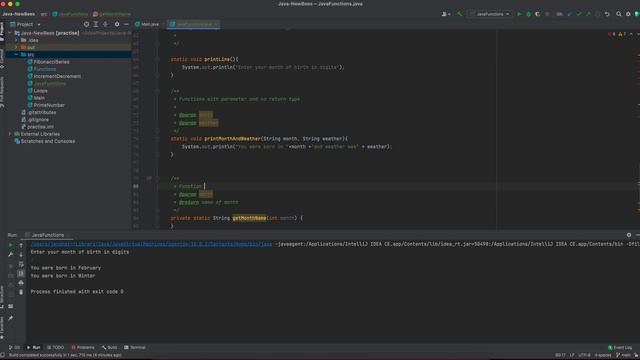
Task: Open the Git tool window tab
Action: (14, 348)
